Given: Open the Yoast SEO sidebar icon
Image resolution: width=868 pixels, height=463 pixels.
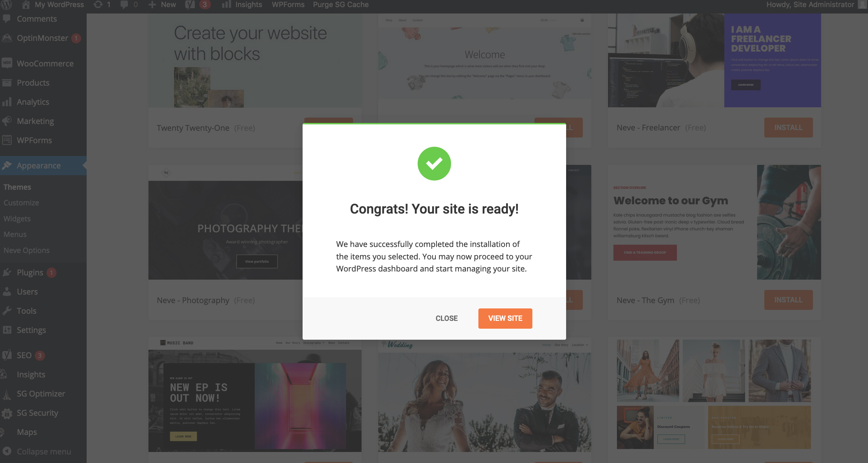Looking at the screenshot, I should point(7,355).
